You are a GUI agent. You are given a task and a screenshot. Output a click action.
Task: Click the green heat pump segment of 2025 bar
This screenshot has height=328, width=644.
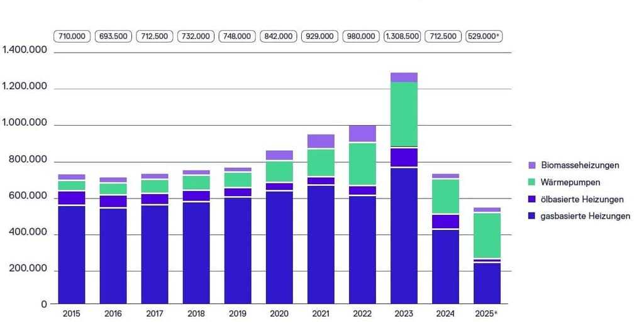pyautogui.click(x=487, y=235)
